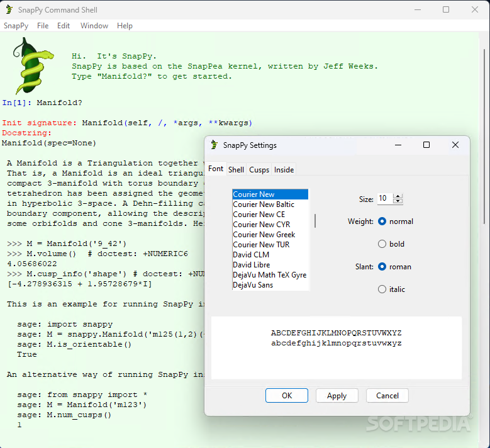Click the font list scrollbar thumb
Viewport: 490px width, 448px height.
click(315, 221)
